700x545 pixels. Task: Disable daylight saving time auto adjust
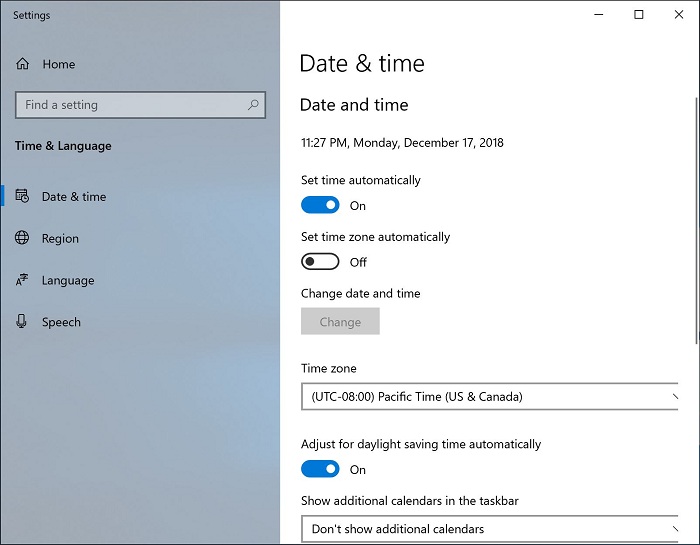(x=320, y=469)
